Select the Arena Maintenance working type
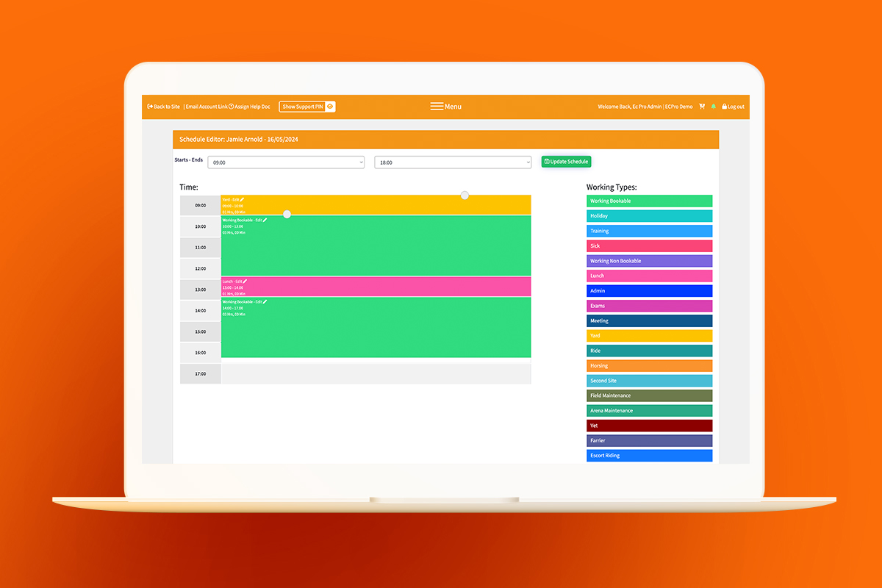The width and height of the screenshot is (882, 588). 649,410
